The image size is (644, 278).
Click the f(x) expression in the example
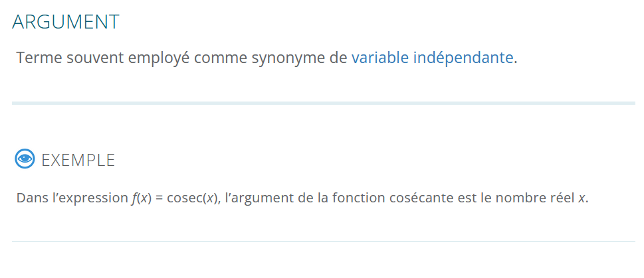pyautogui.click(x=142, y=198)
